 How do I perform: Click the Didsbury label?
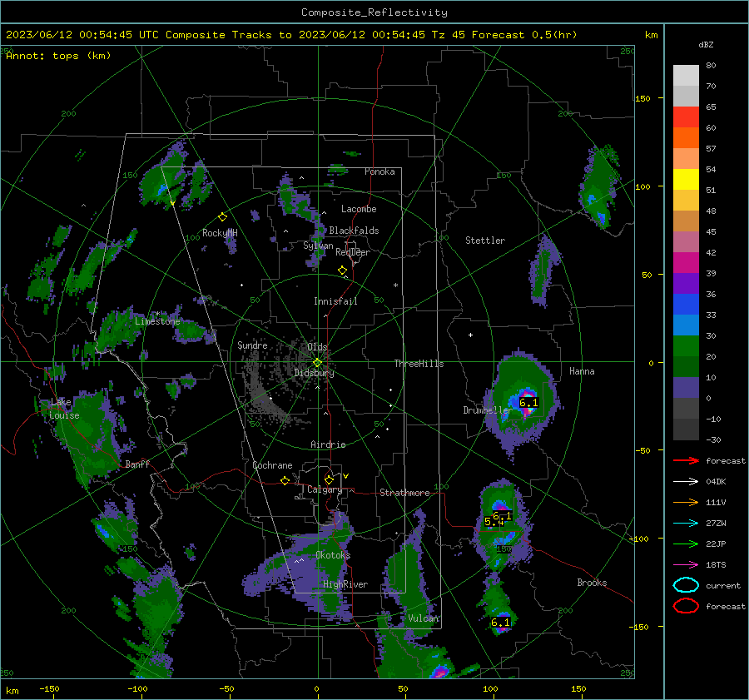(x=314, y=373)
